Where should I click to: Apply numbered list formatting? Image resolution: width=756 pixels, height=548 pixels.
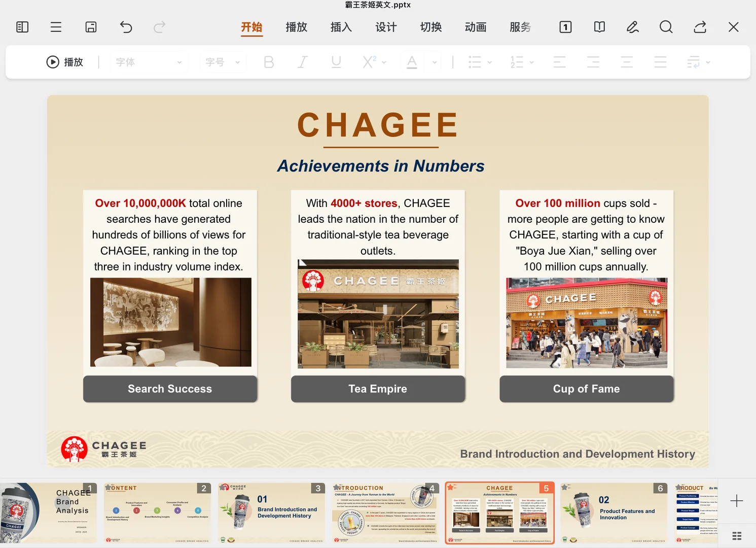517,62
